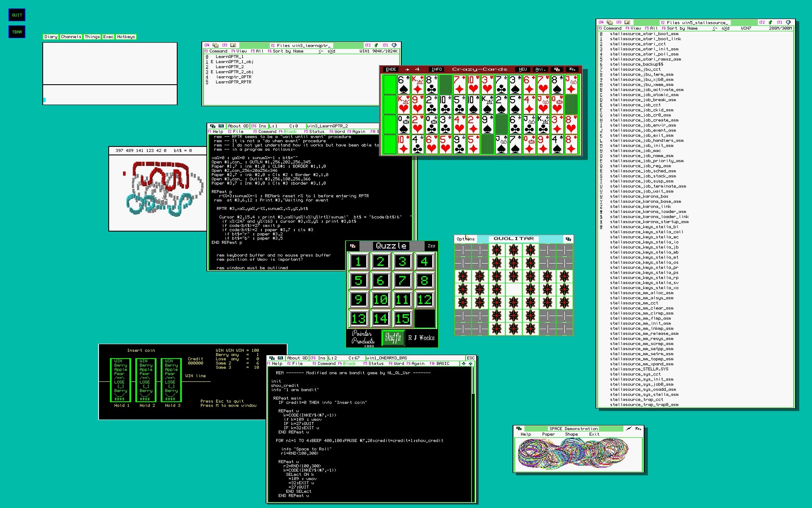Toggle CF6 Ins mode in win3_LearnQPTR_2 editor

click(259, 126)
